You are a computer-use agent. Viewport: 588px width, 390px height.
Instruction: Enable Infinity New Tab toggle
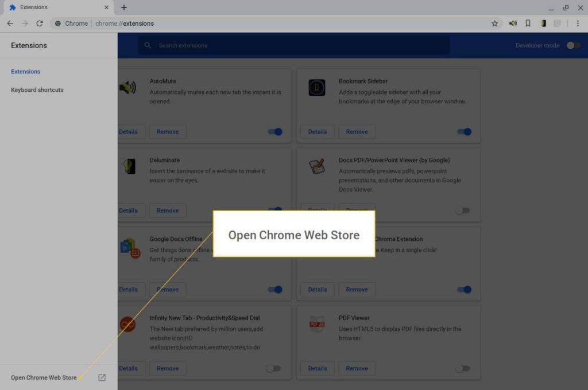pos(273,368)
